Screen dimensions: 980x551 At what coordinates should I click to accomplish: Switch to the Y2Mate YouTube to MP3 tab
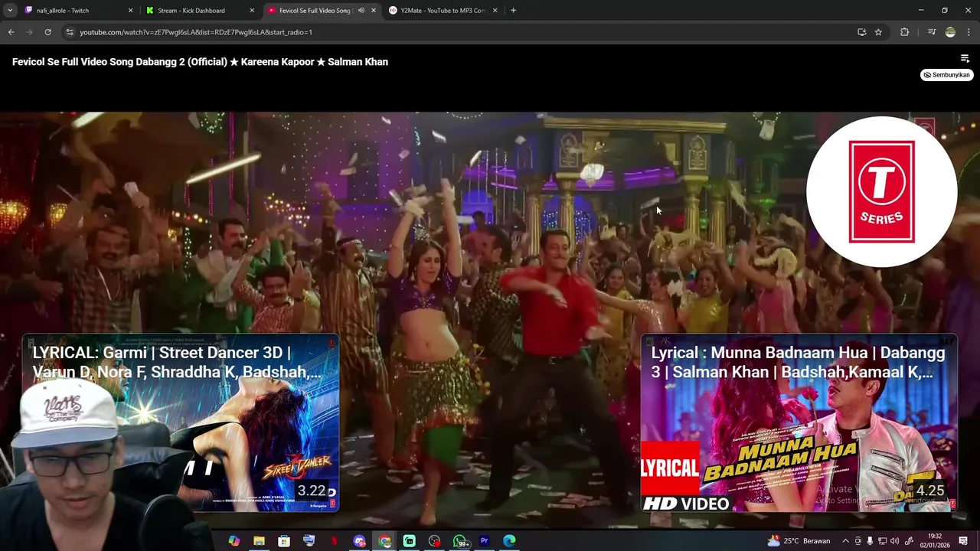pos(443,10)
